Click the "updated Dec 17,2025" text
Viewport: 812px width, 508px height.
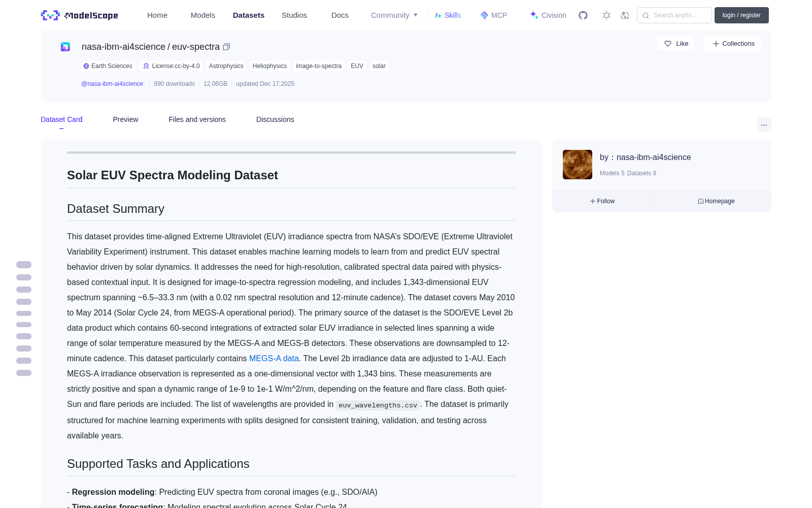click(265, 84)
